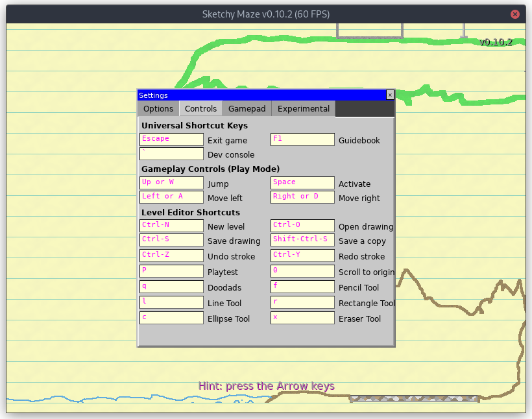Click the Ctrl-O Open drawing shortcut field
Viewport: 532px width, 419px height.
302,226
